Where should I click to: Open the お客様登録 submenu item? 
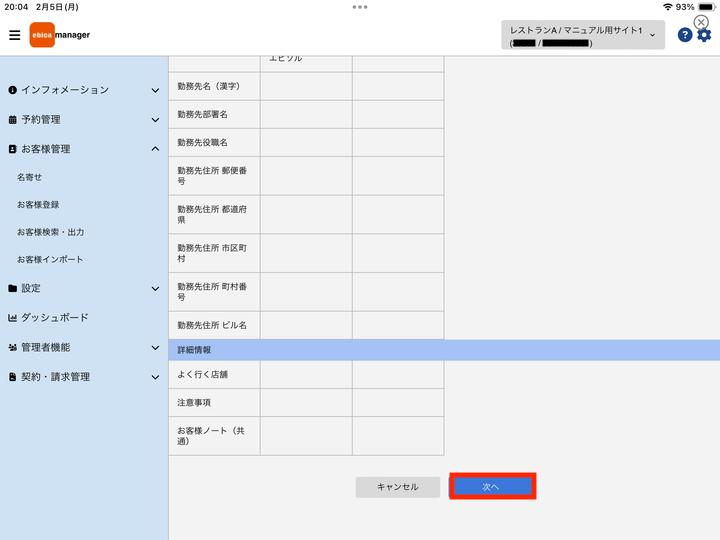point(38,205)
